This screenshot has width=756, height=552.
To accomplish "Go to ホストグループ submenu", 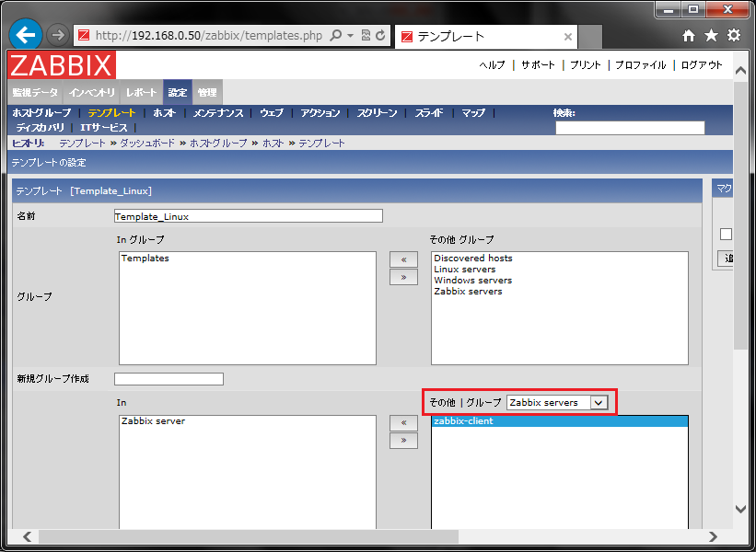I will (x=41, y=113).
